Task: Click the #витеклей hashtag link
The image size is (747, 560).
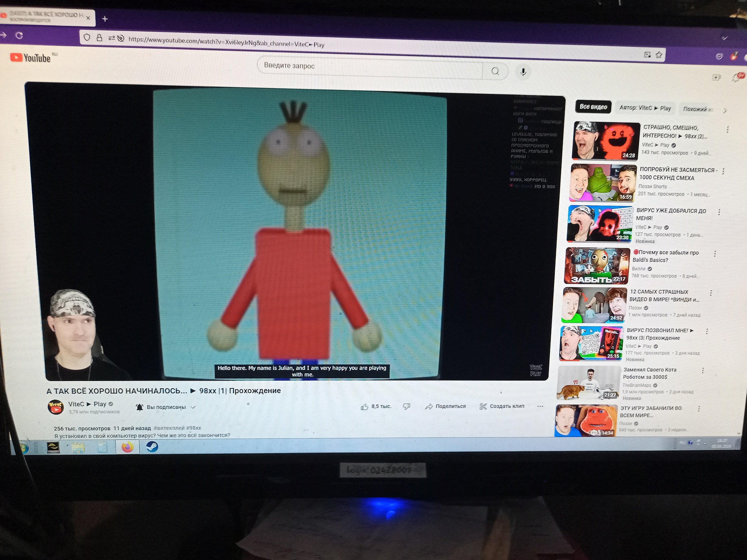Action: point(169,428)
